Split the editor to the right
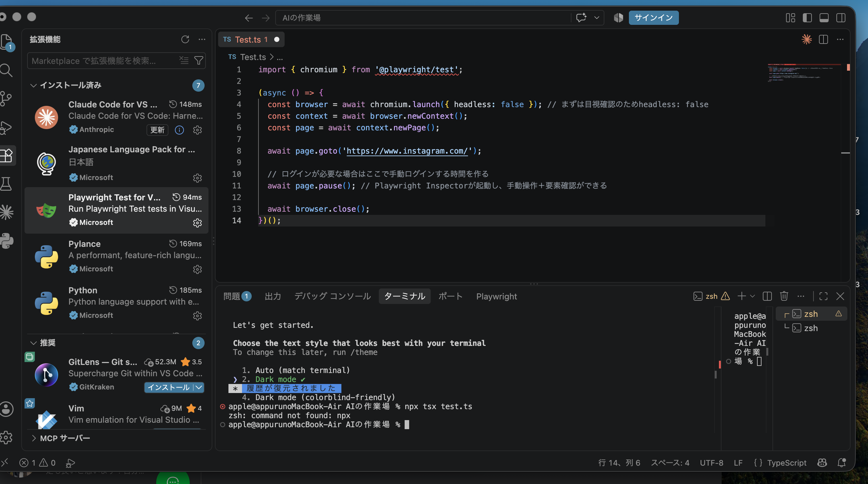The width and height of the screenshot is (868, 484). (823, 39)
